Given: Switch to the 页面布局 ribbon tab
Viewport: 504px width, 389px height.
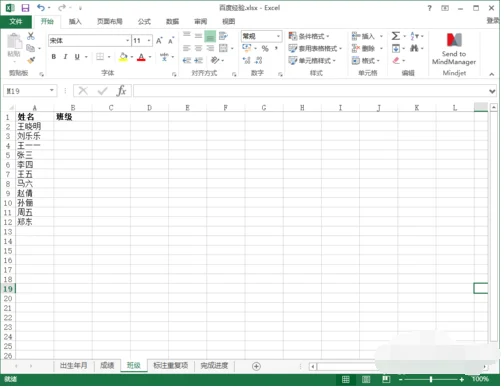Looking at the screenshot, I should (x=110, y=22).
